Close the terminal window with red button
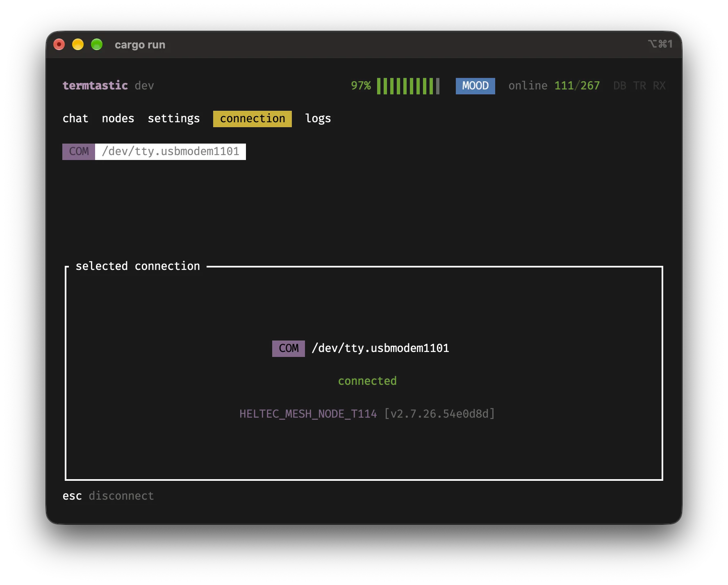The width and height of the screenshot is (728, 585). click(x=59, y=44)
